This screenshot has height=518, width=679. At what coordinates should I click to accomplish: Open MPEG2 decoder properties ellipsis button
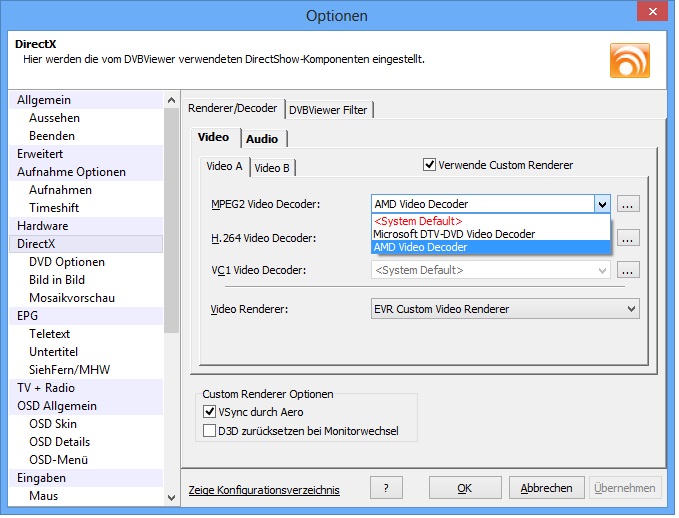(x=630, y=205)
